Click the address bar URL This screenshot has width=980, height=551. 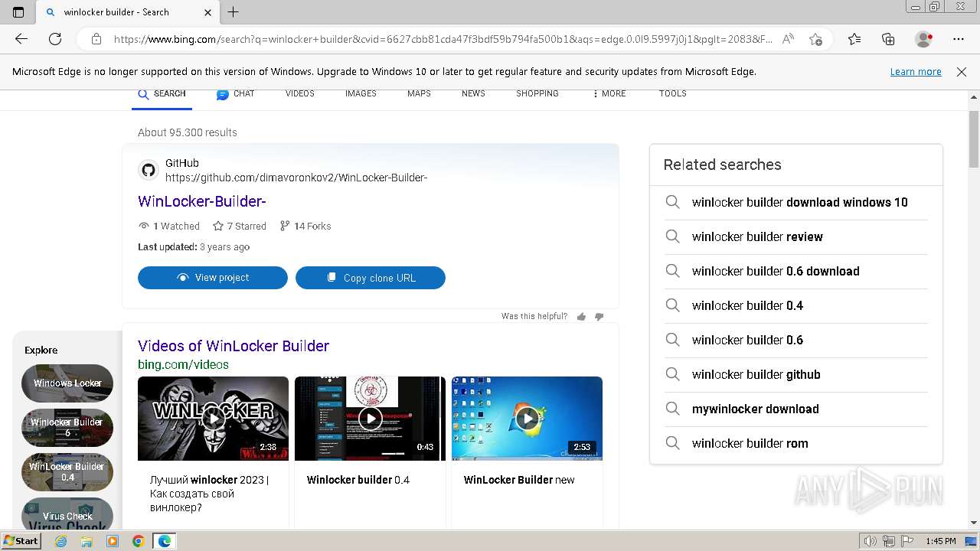443,39
